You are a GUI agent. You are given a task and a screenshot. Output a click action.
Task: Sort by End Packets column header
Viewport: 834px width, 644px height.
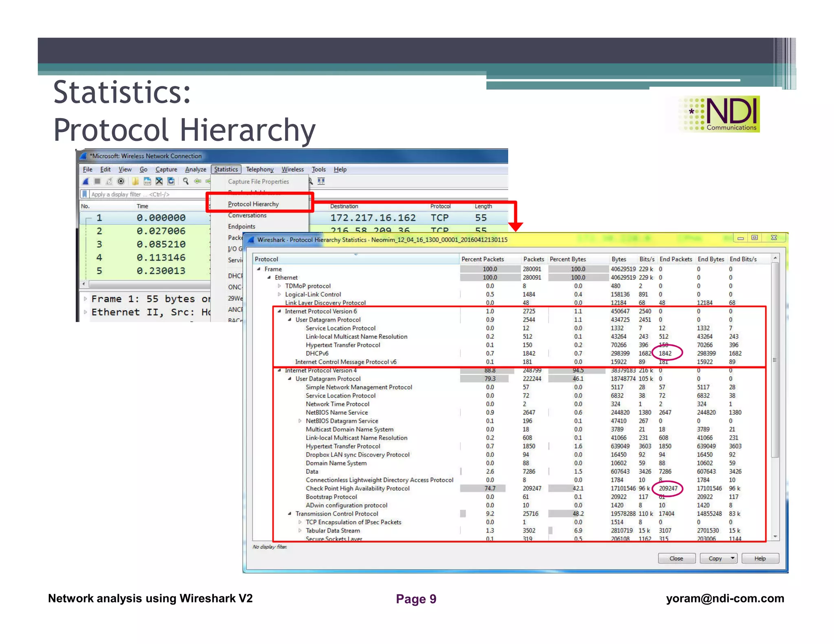(676, 259)
